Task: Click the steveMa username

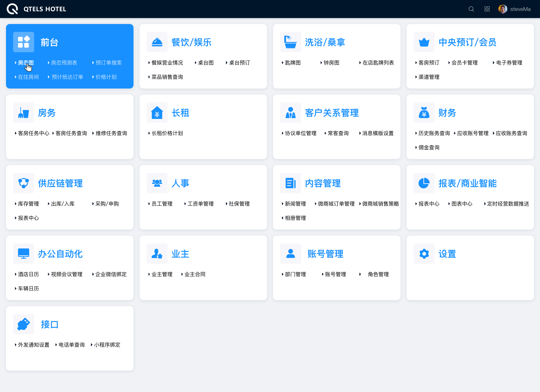Action: (x=520, y=9)
